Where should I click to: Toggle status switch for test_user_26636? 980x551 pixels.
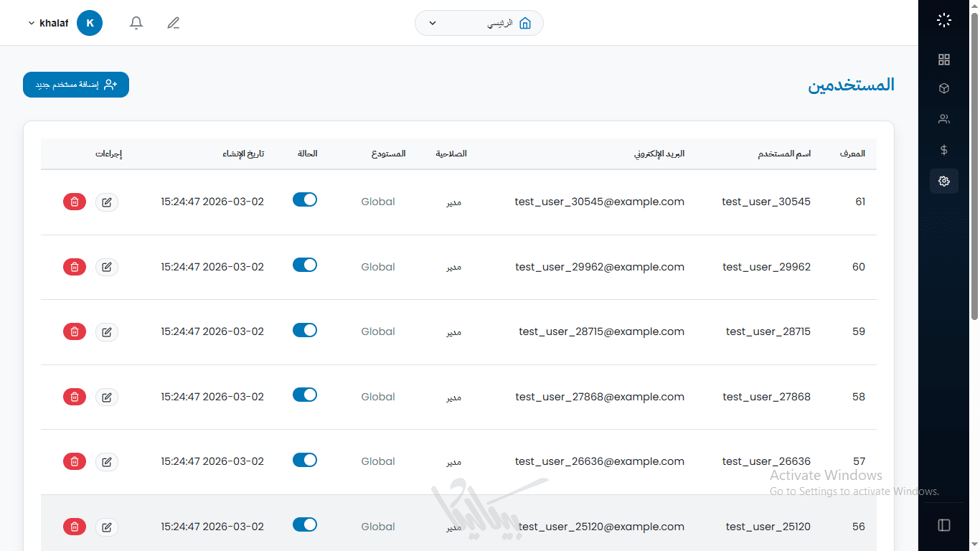click(x=305, y=460)
